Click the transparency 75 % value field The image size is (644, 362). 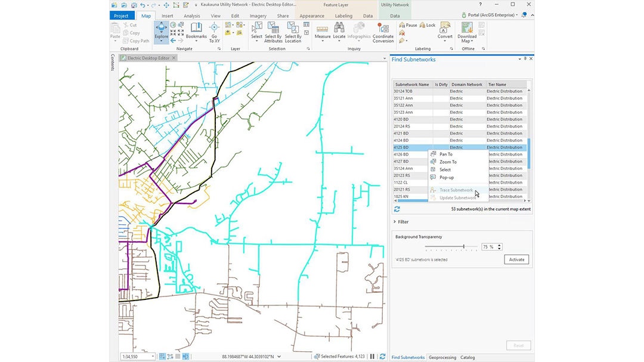(x=489, y=247)
